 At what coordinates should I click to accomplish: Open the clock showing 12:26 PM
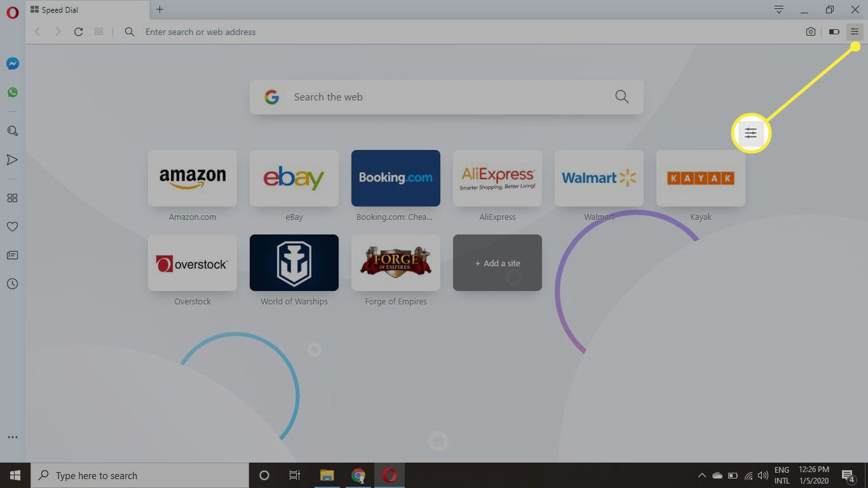(815, 475)
